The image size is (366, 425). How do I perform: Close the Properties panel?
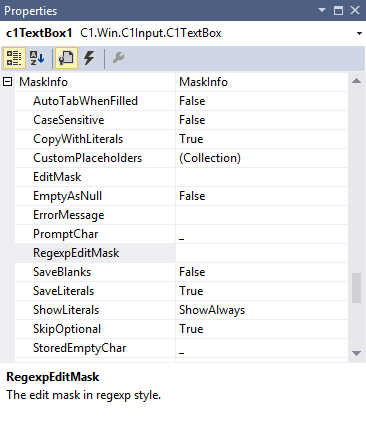355,10
